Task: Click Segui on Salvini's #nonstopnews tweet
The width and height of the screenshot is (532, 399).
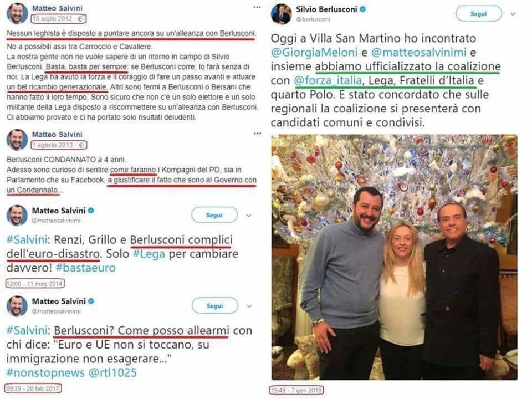Action: (x=215, y=306)
